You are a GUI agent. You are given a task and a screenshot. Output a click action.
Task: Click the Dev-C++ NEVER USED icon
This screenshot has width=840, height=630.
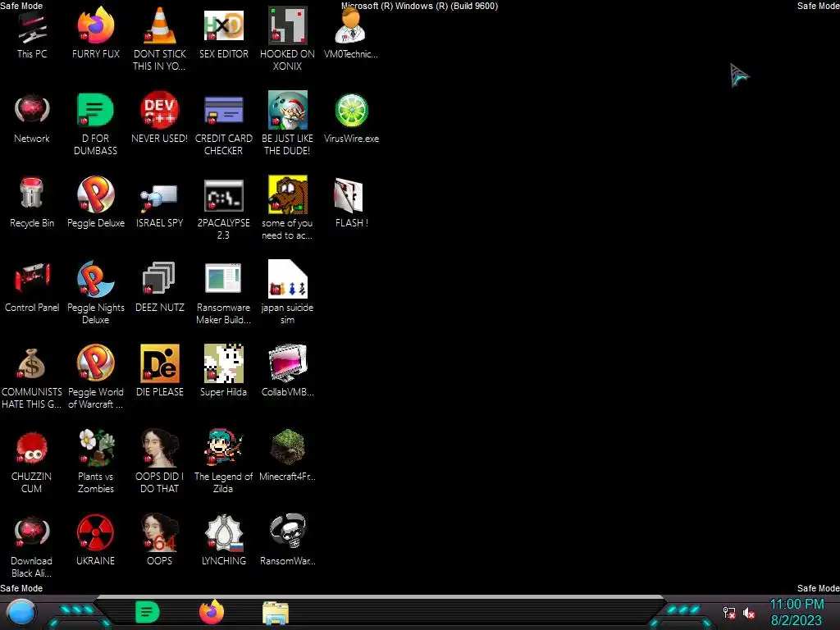159,110
